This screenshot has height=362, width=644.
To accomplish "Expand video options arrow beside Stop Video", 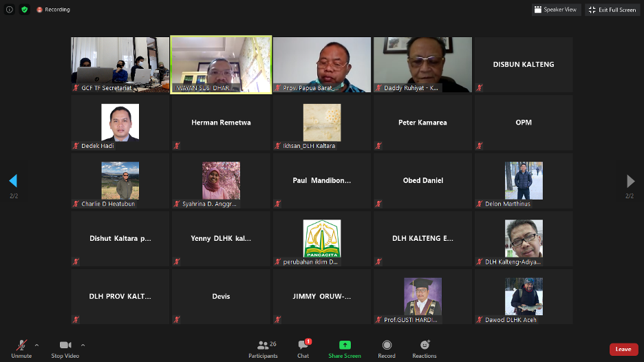I will point(83,345).
